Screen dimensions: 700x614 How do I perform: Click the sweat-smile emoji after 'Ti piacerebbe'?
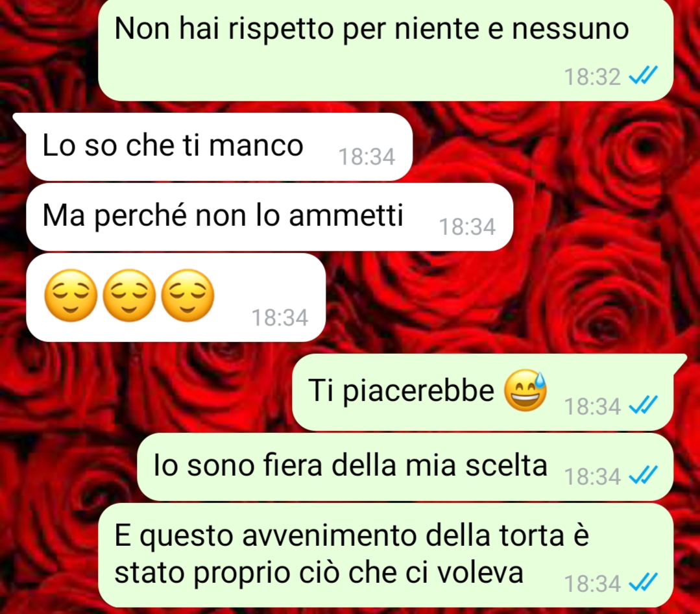(525, 390)
